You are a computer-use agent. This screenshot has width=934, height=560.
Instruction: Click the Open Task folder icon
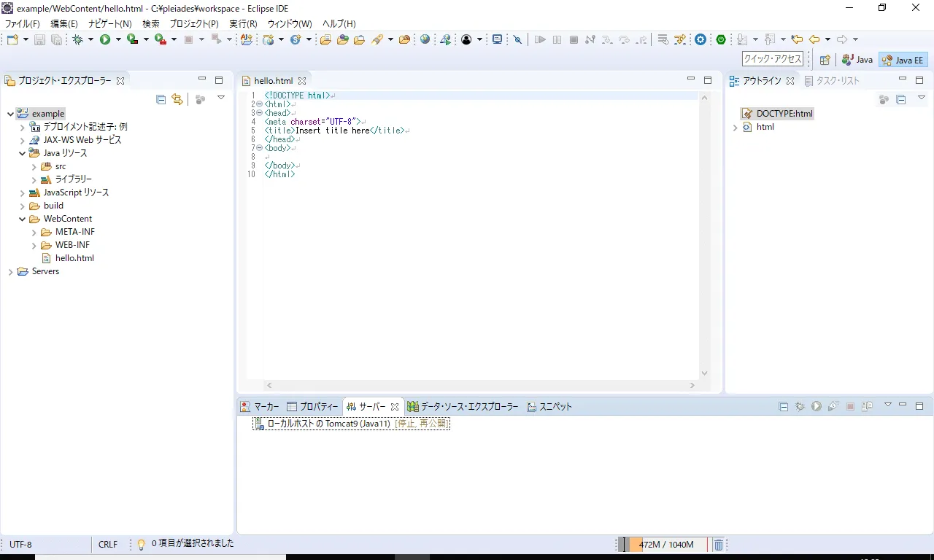(x=359, y=39)
